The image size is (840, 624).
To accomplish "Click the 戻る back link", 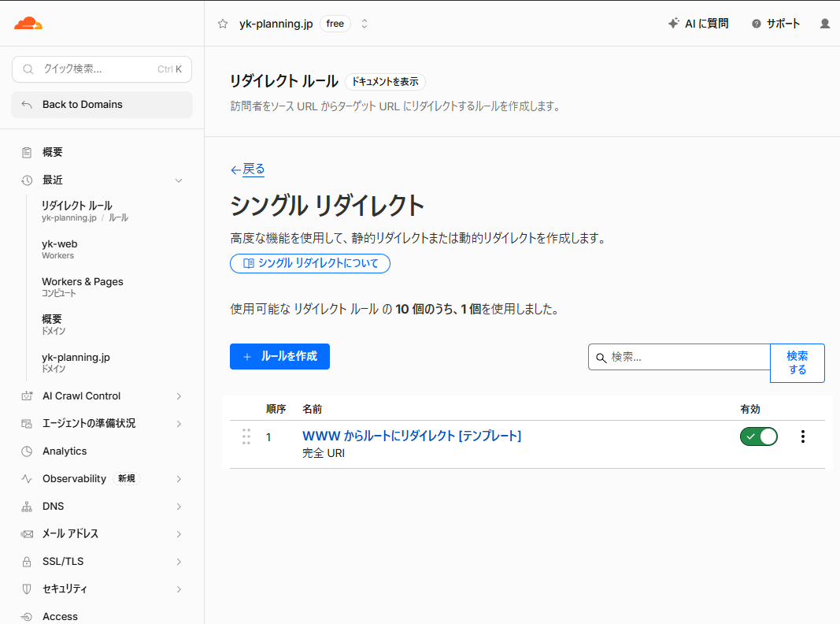I will click(x=247, y=169).
